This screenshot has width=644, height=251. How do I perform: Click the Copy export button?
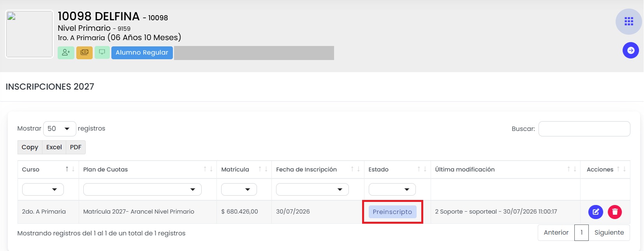pos(30,147)
